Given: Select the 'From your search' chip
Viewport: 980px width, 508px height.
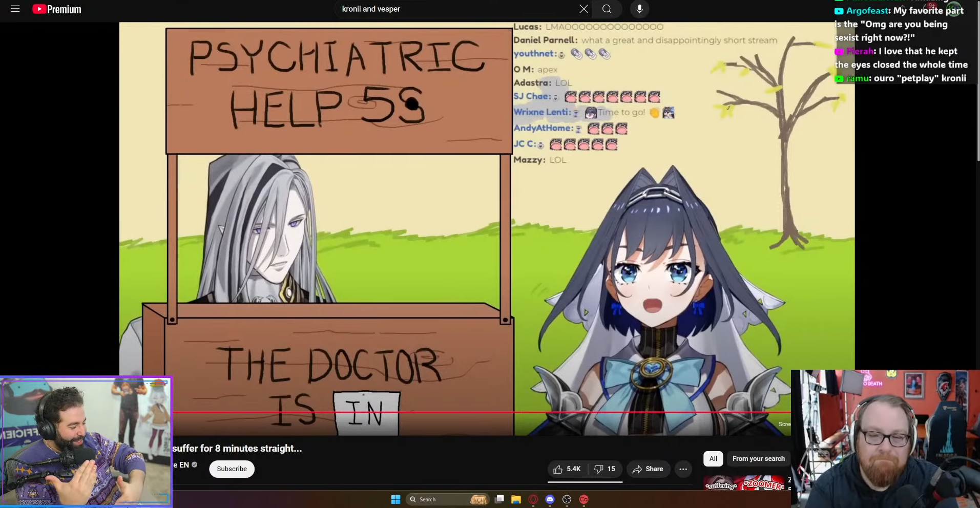Looking at the screenshot, I should pyautogui.click(x=758, y=459).
